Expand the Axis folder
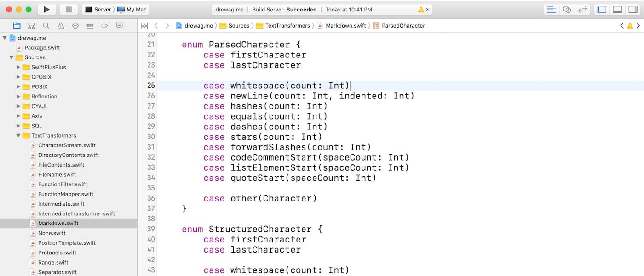 point(18,116)
